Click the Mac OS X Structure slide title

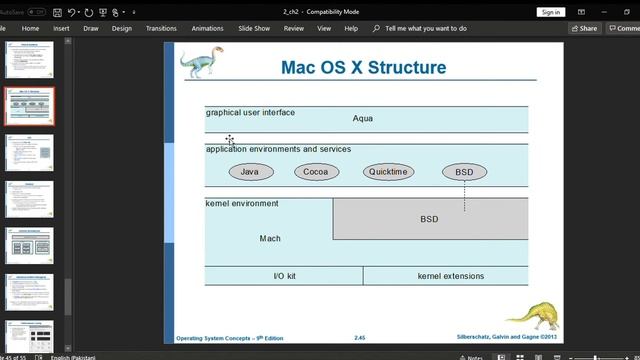(x=363, y=67)
